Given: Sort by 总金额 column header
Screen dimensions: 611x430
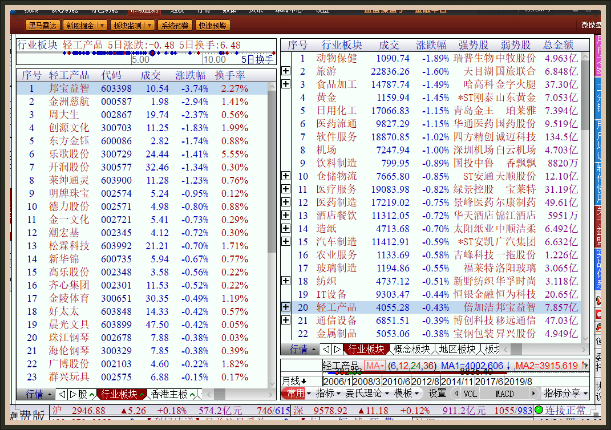Looking at the screenshot, I should (x=558, y=45).
